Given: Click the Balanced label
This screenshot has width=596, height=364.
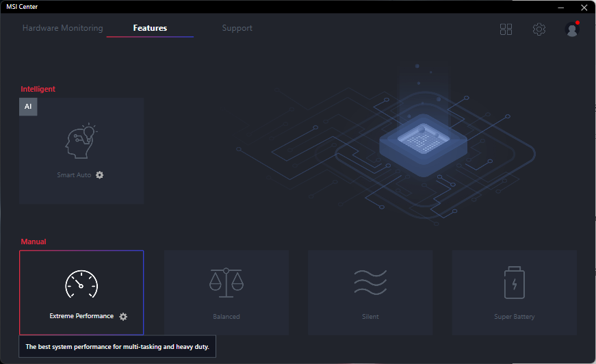Looking at the screenshot, I should (x=226, y=317).
